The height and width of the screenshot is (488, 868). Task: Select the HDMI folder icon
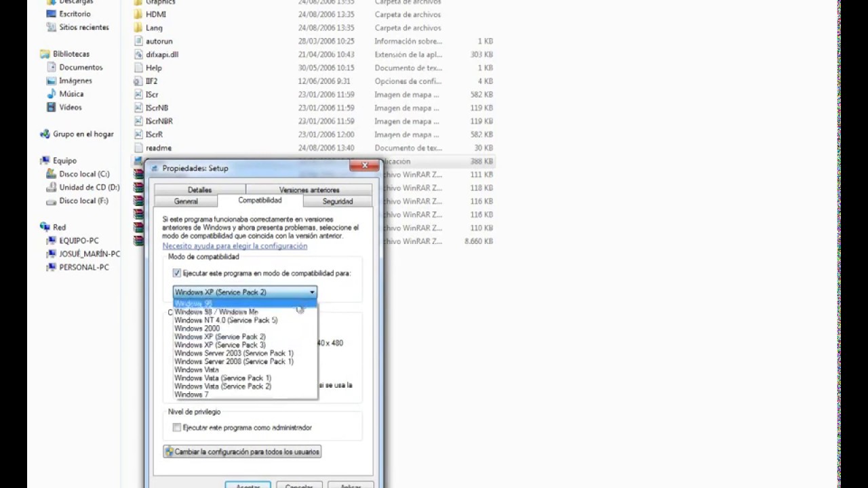(x=138, y=14)
